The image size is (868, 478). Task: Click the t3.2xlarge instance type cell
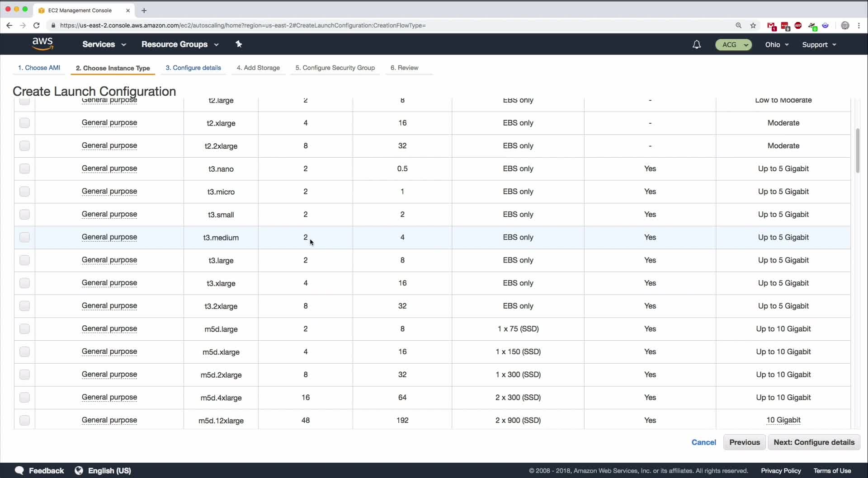(x=221, y=306)
